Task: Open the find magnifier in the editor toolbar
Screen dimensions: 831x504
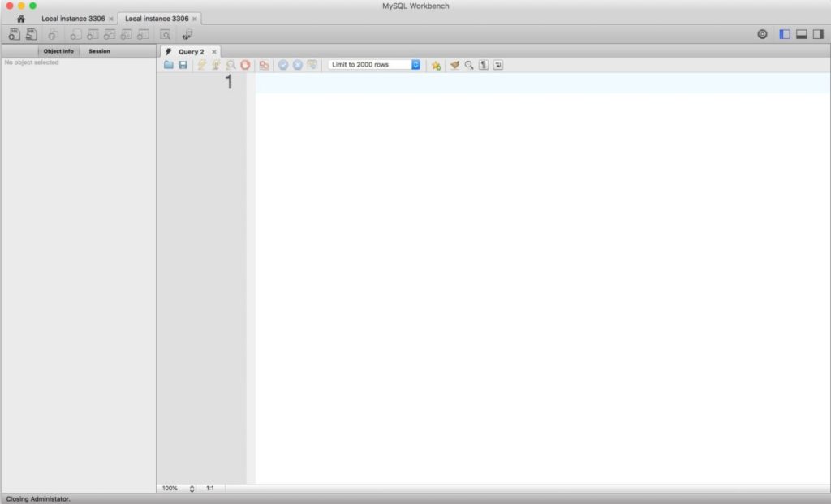Action: point(469,65)
